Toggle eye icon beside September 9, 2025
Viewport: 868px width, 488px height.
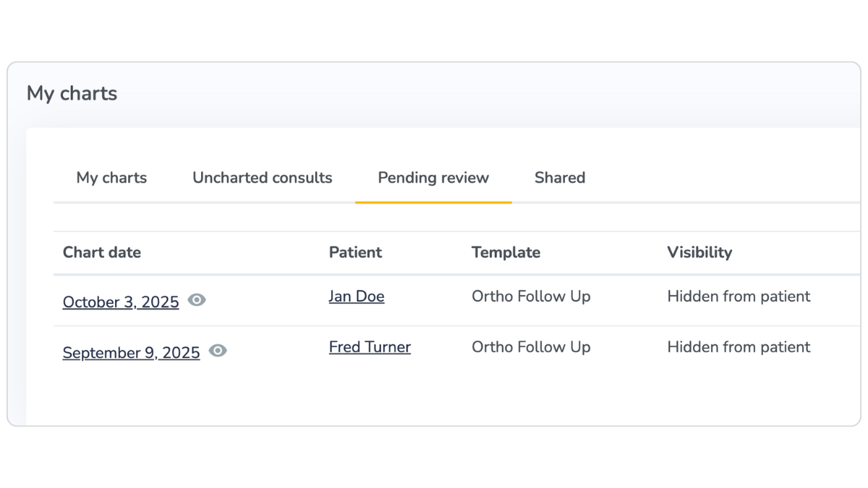218,351
